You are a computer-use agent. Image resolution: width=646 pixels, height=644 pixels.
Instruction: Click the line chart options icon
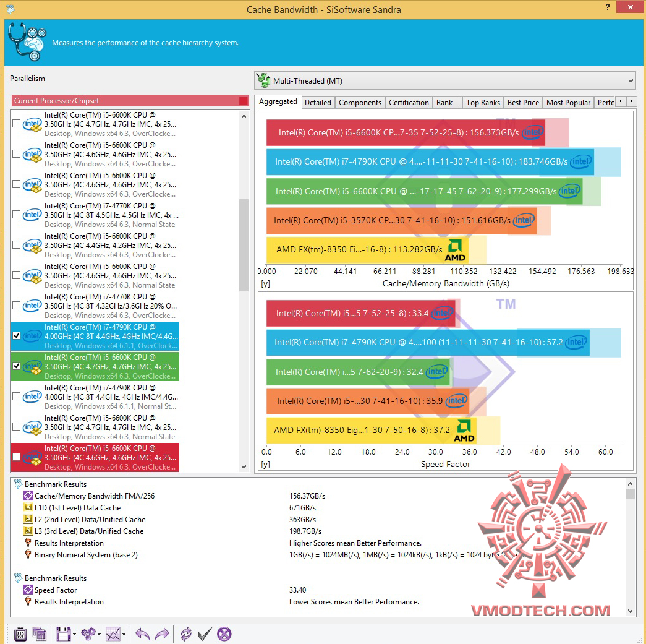coord(113,633)
